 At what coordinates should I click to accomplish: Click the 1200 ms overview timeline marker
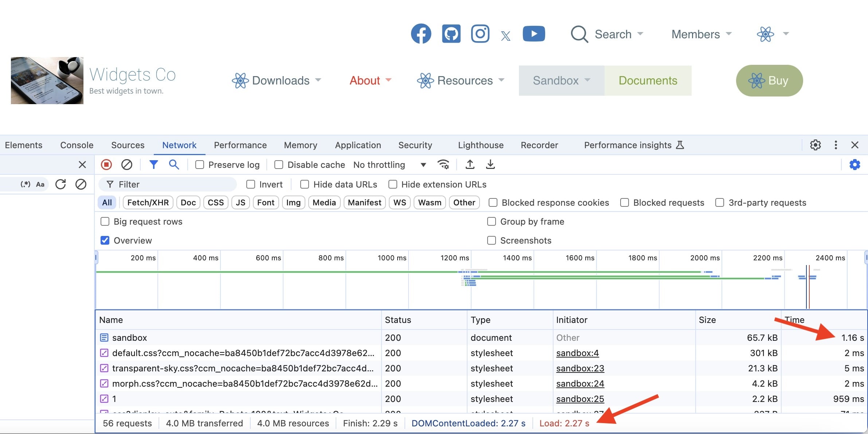454,258
